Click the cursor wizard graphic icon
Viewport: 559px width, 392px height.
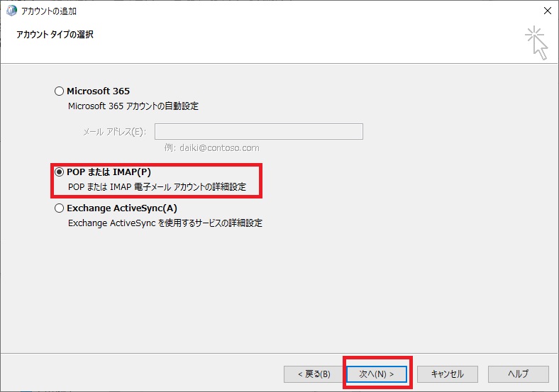536,43
